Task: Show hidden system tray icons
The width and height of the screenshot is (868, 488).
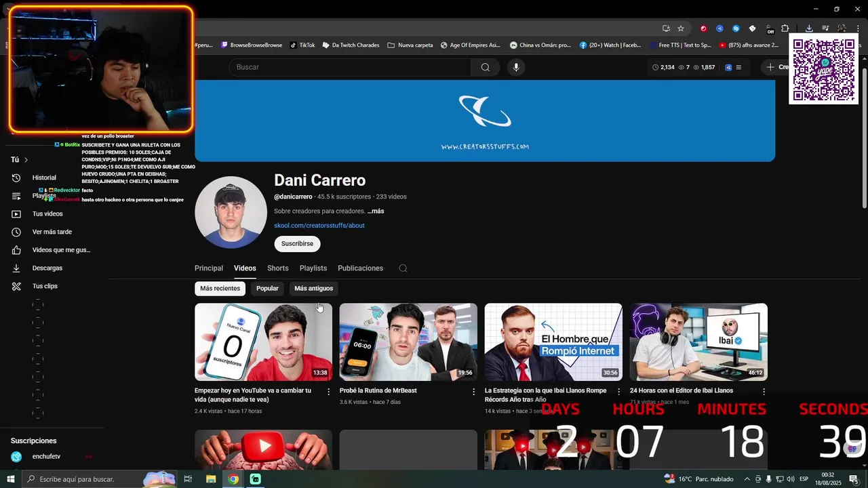Action: (x=747, y=479)
